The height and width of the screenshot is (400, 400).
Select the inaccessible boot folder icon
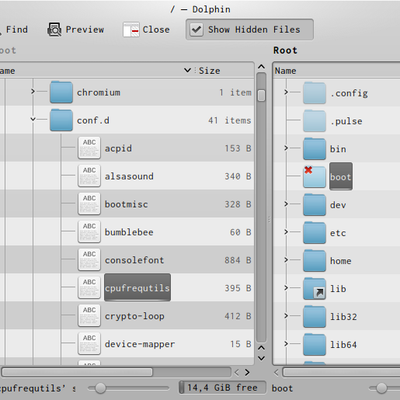[x=314, y=177]
